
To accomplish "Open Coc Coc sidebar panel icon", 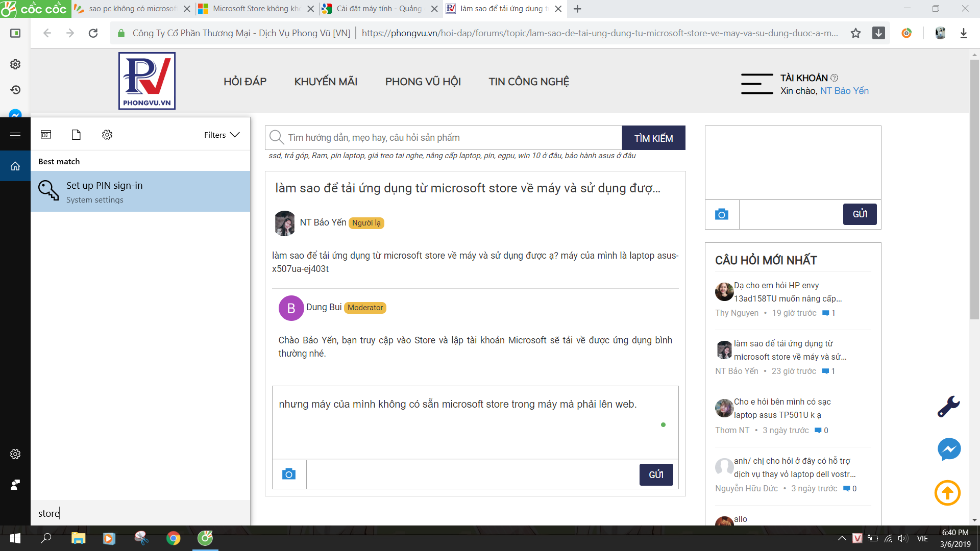I will [15, 33].
